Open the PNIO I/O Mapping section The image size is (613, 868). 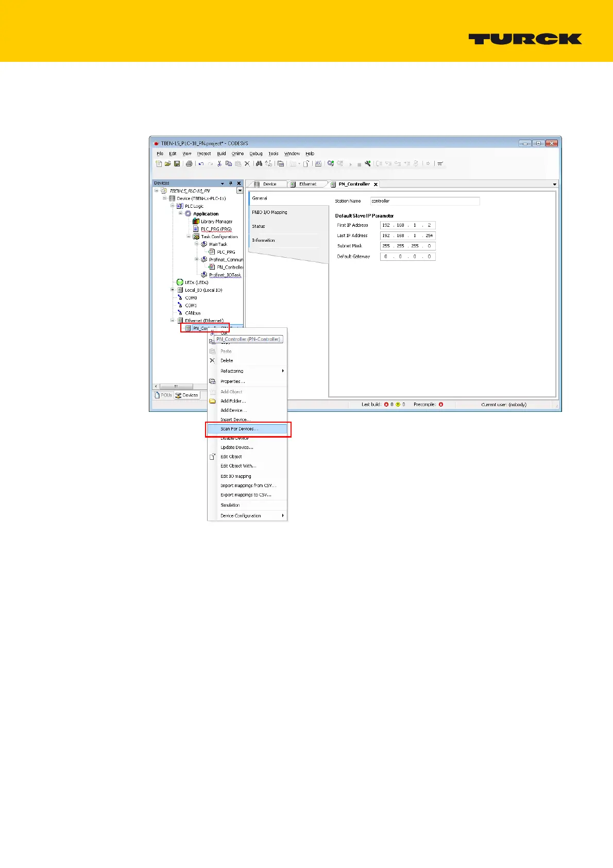288,212
